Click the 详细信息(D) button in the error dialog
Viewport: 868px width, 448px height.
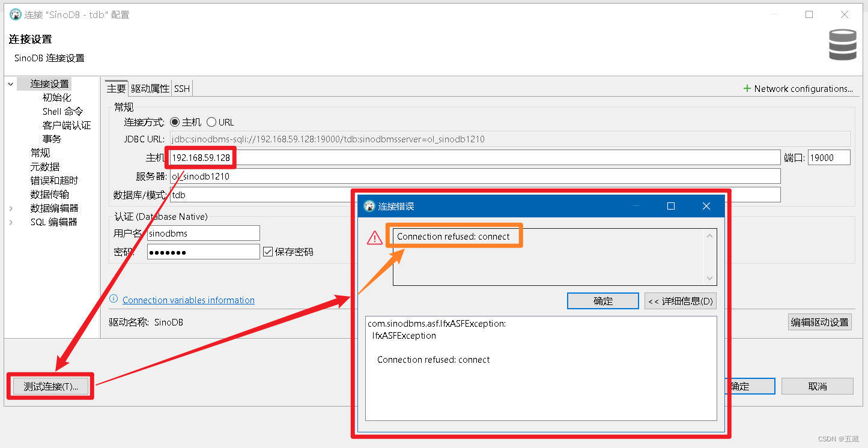click(x=680, y=301)
